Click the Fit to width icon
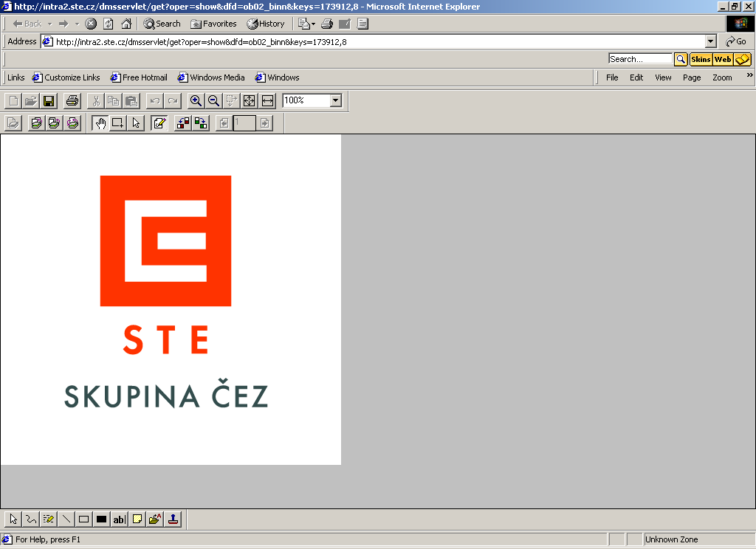 click(x=267, y=101)
